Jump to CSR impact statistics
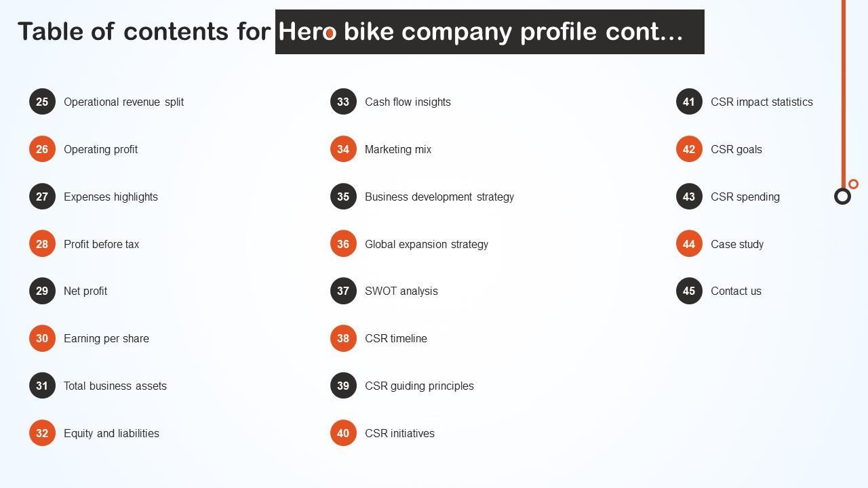The height and width of the screenshot is (488, 868). pos(762,102)
